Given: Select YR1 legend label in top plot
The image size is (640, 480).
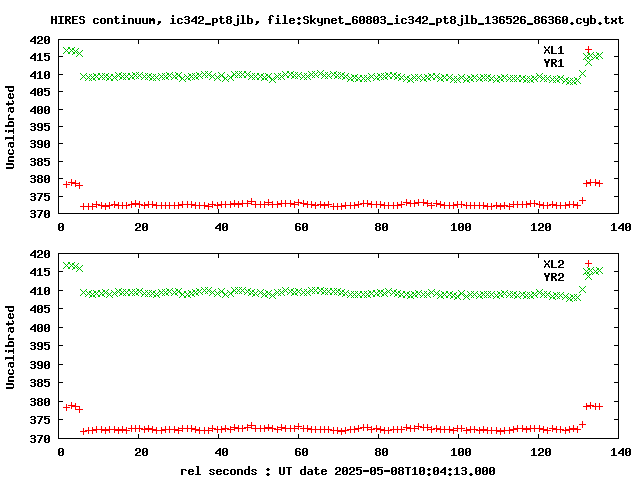Looking at the screenshot, I should click(553, 63).
